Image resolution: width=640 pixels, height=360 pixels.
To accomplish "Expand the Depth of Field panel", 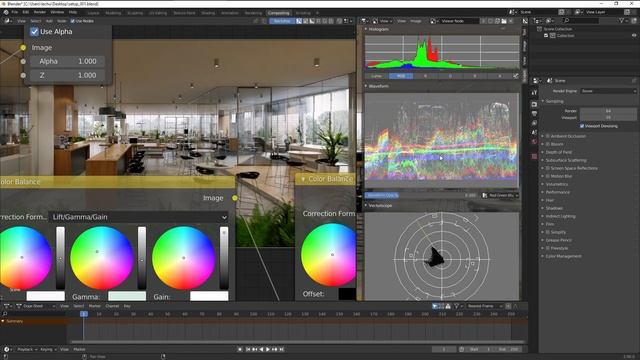I will (x=542, y=152).
